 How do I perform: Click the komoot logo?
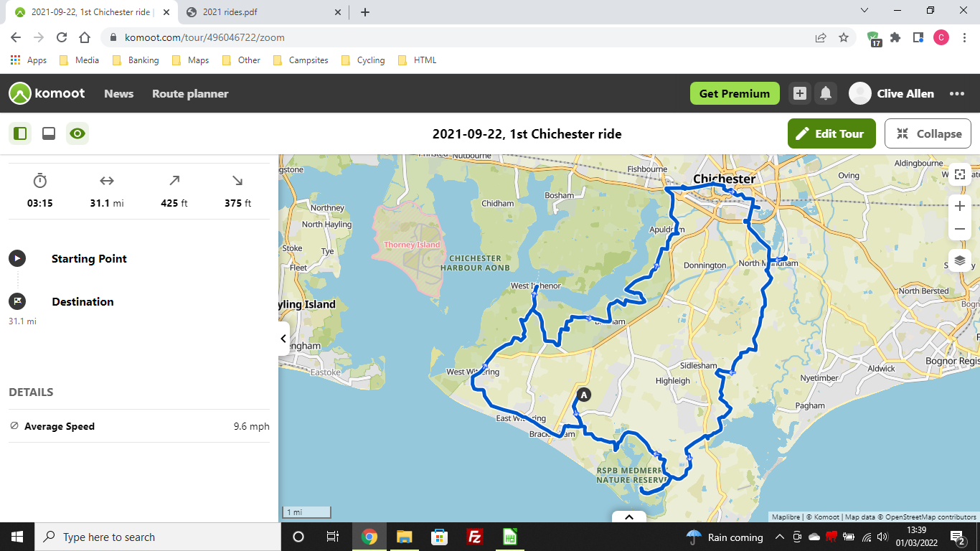pyautogui.click(x=47, y=93)
